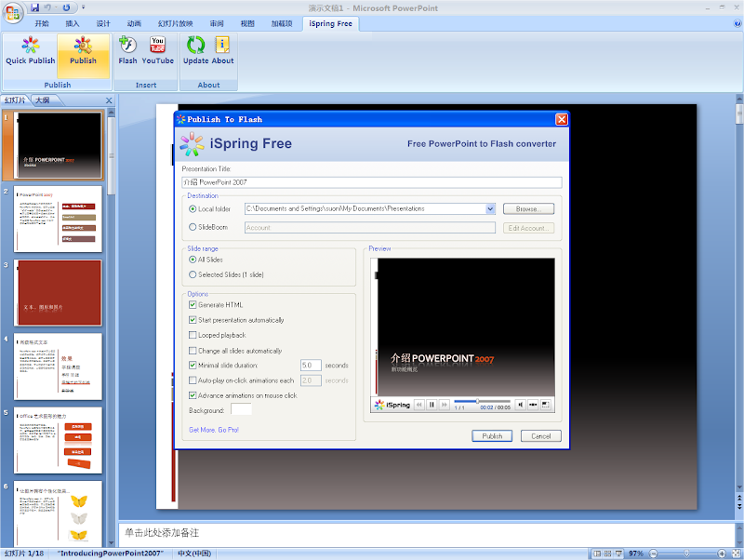Click the Cancel button in dialog
Viewport: 744px width, 560px height.
tap(541, 436)
